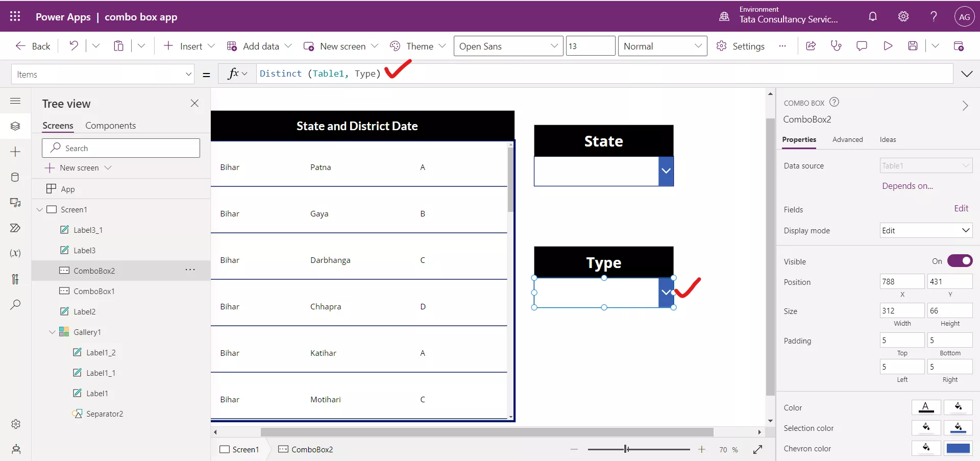Select the Media pane icon
This screenshot has height=461, width=980.
point(15,203)
